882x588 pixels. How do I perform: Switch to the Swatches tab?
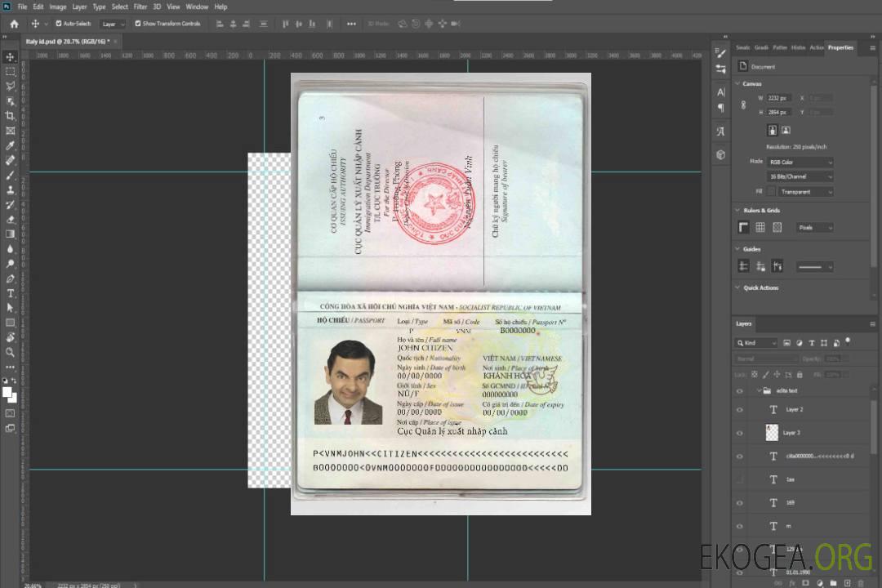(x=742, y=48)
